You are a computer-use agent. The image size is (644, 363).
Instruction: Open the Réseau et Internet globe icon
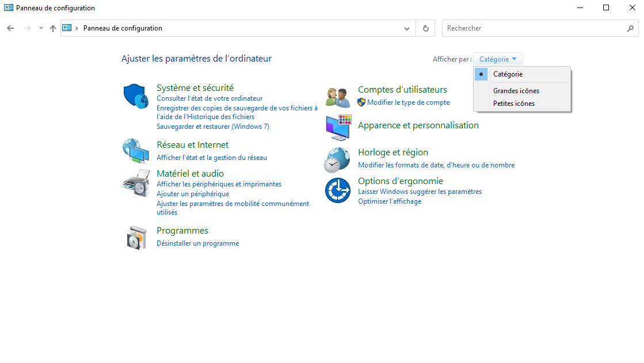[x=136, y=151]
